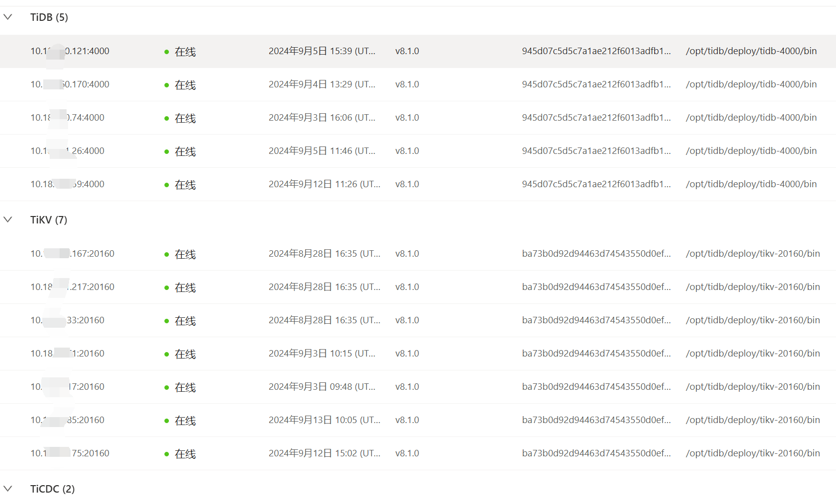Click start time 2024年9月12日 11:26
The image size is (836, 504).
pyautogui.click(x=324, y=184)
